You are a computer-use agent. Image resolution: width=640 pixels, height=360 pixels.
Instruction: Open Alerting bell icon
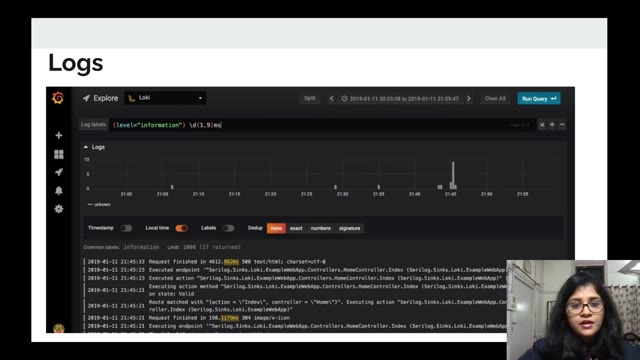pos(59,190)
